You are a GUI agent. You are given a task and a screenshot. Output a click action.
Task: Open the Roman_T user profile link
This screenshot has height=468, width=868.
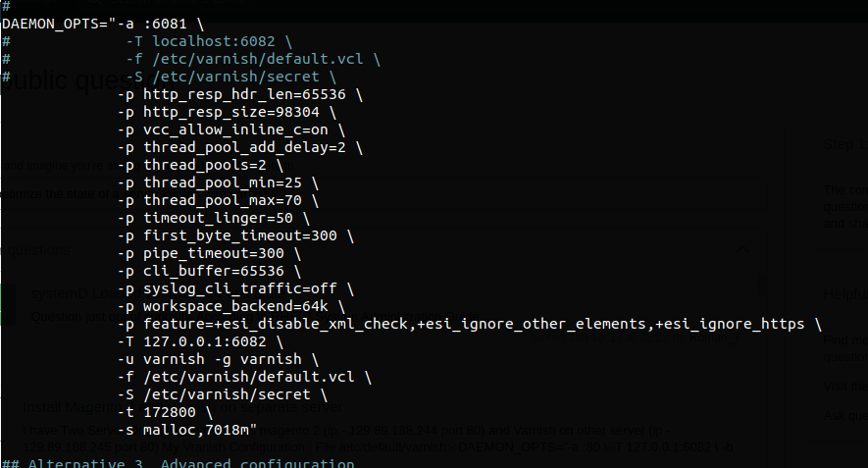tap(714, 338)
